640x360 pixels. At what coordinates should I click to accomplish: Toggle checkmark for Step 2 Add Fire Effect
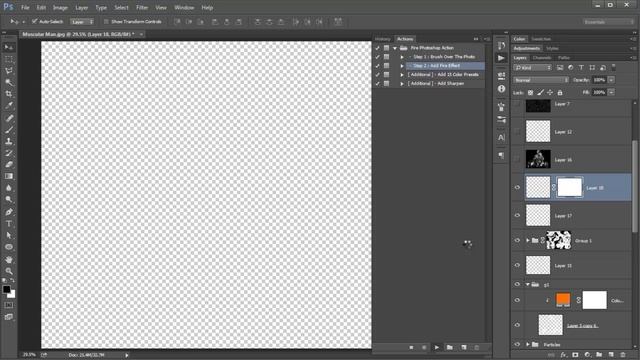(377, 66)
